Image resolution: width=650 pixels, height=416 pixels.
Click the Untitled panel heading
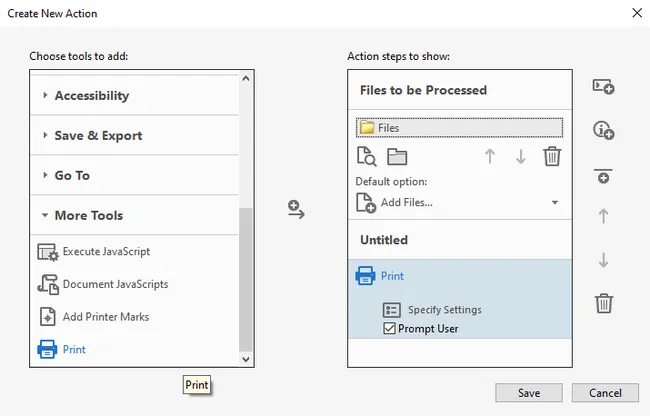384,240
